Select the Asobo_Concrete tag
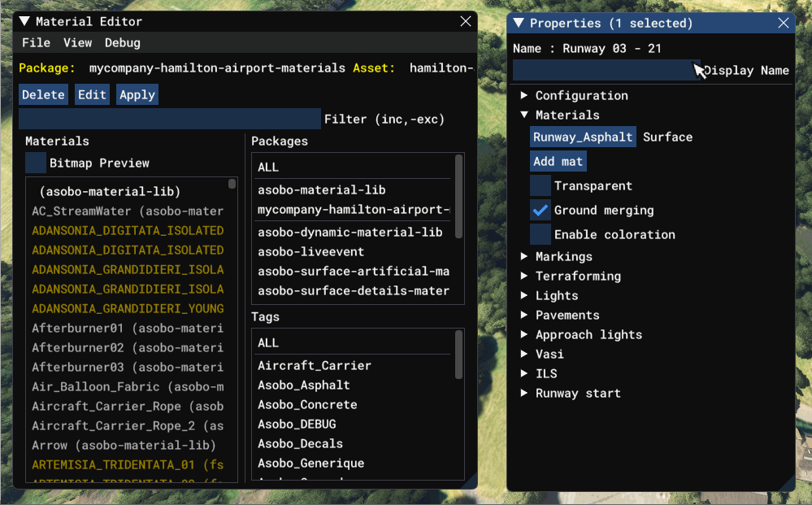 click(307, 405)
